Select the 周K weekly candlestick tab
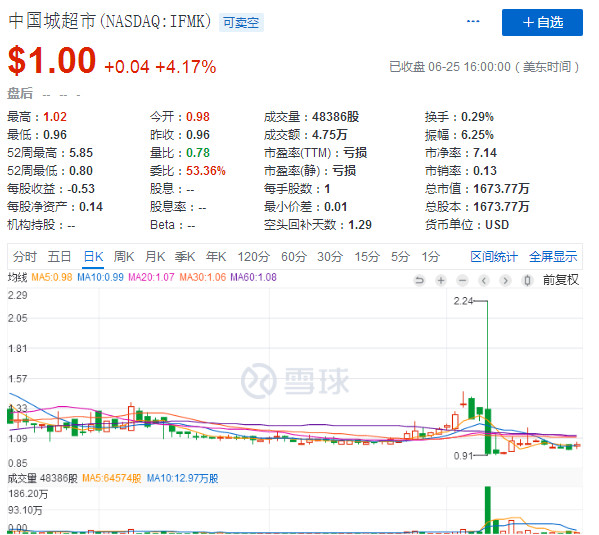This screenshot has height=535, width=599. tap(124, 256)
